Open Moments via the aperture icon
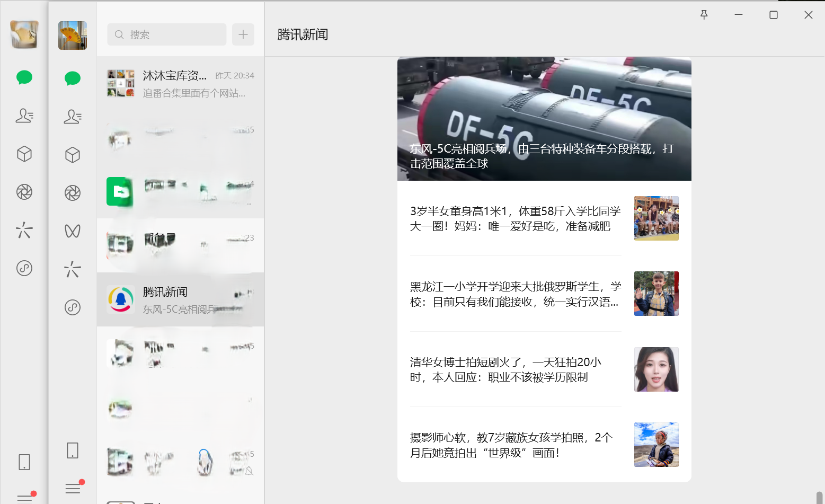 point(23,192)
